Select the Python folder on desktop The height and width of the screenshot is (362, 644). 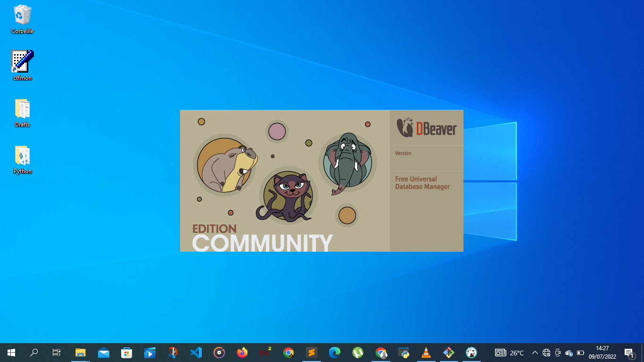pos(22,160)
